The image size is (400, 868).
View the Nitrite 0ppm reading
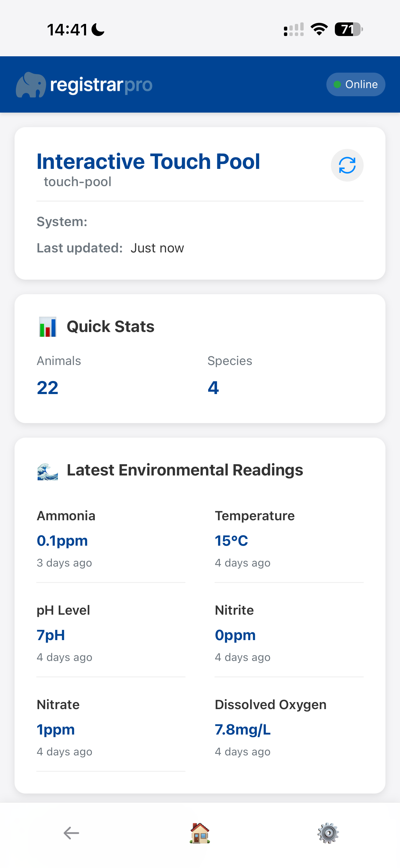(x=235, y=635)
